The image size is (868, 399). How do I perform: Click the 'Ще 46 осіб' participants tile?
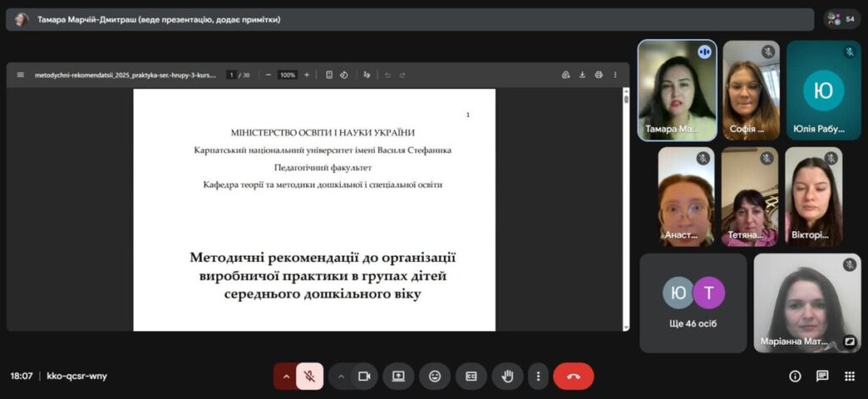pyautogui.click(x=693, y=302)
